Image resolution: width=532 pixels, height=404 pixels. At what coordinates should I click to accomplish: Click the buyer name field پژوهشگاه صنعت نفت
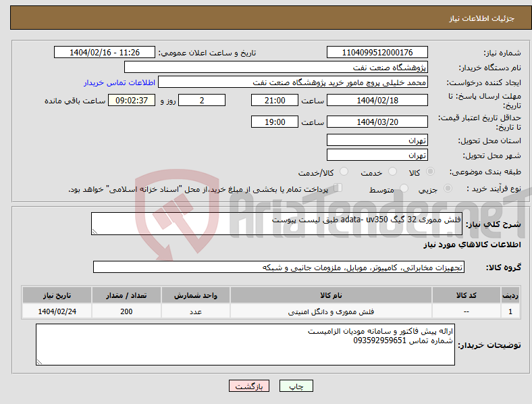pyautogui.click(x=276, y=67)
